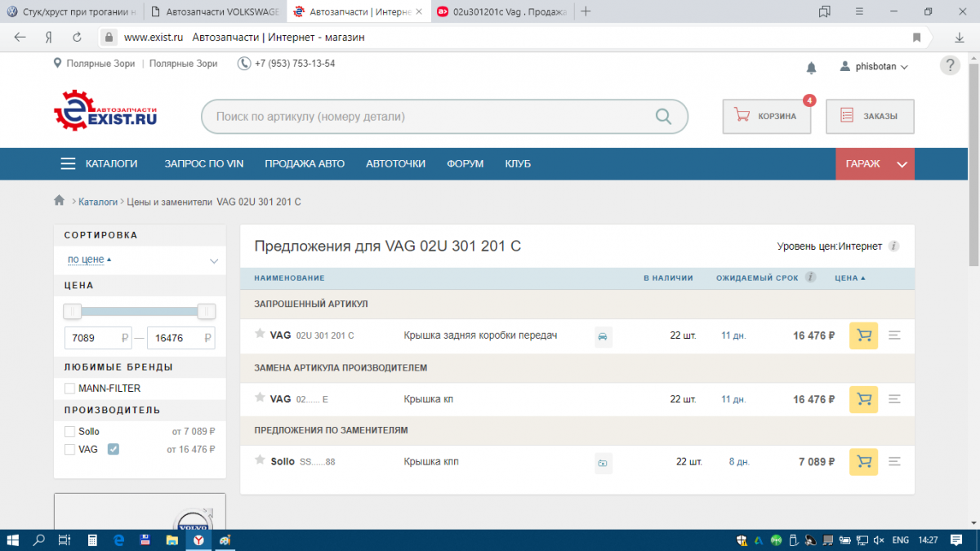Viewport: 980px width, 551px height.
Task: Click 11 дн. for VAG 02U 301 201 C
Action: (733, 335)
